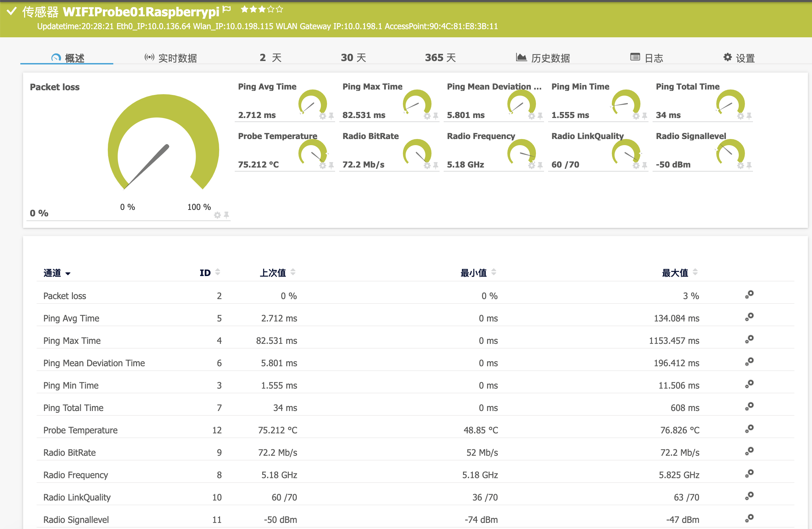Image resolution: width=812 pixels, height=529 pixels.
Task: Open channel settings for Probe Temperature row
Action: [x=749, y=429]
